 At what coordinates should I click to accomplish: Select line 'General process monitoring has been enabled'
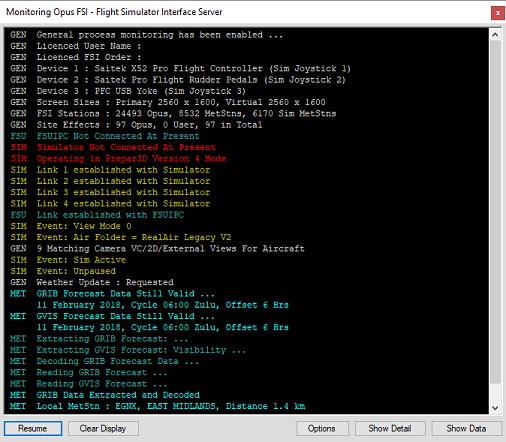tap(146, 35)
